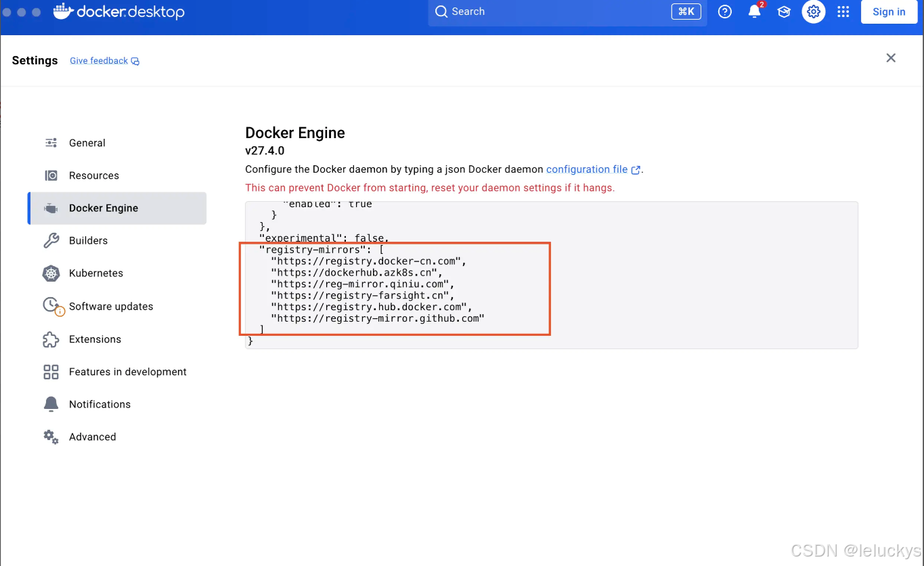Click the reg-mirror.qiniu.com mirror line
Screen dimensions: 924x566
[363, 284]
